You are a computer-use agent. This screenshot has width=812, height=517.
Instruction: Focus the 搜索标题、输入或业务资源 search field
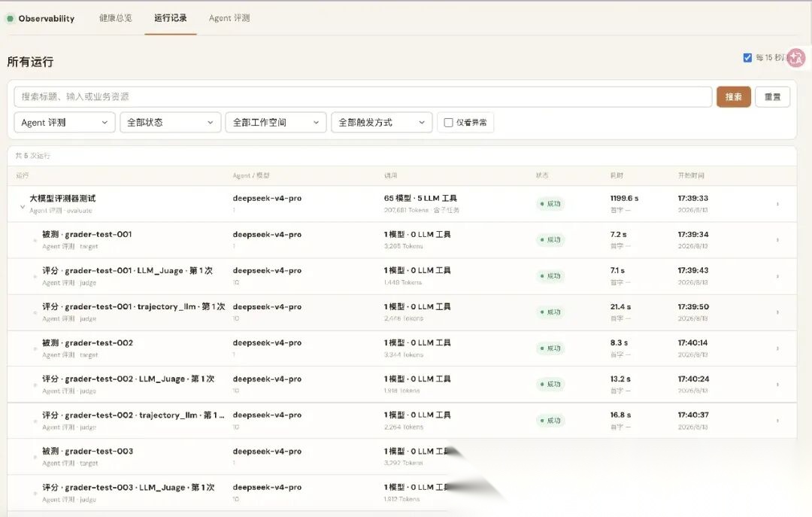point(362,97)
